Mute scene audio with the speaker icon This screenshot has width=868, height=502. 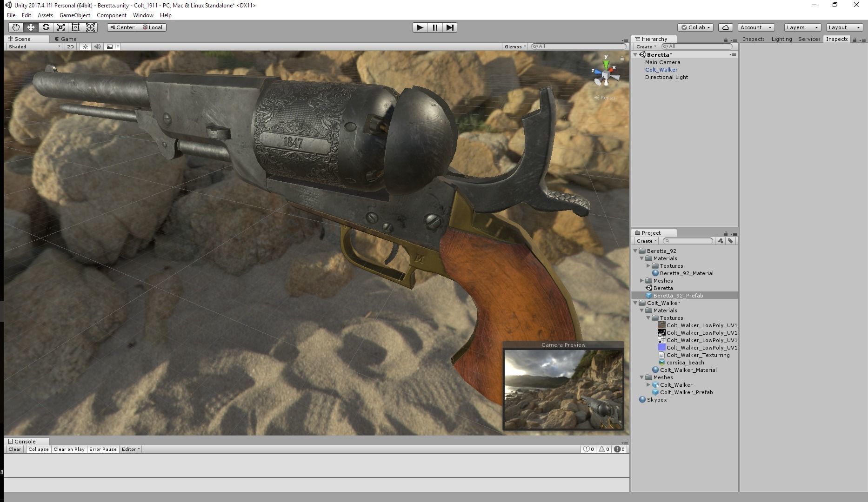tap(97, 46)
